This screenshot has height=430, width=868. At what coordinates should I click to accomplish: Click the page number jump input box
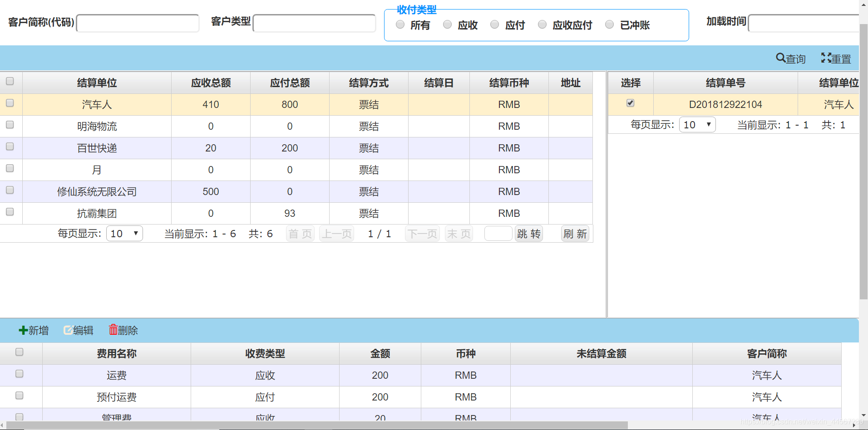point(498,234)
